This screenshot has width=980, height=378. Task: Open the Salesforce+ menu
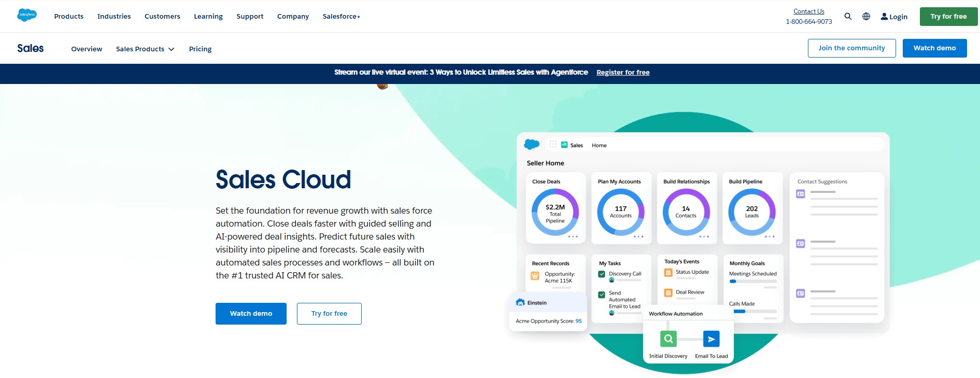pyautogui.click(x=342, y=16)
